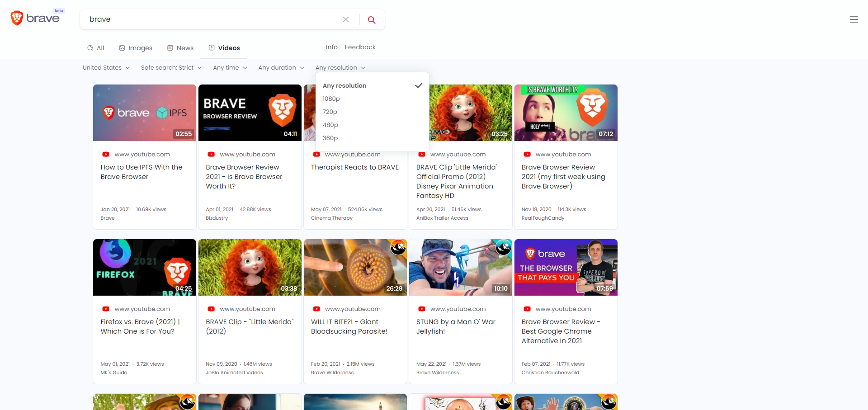Open the Merida promo thumbnail 03:25
The image size is (868, 410).
pyautogui.click(x=471, y=113)
